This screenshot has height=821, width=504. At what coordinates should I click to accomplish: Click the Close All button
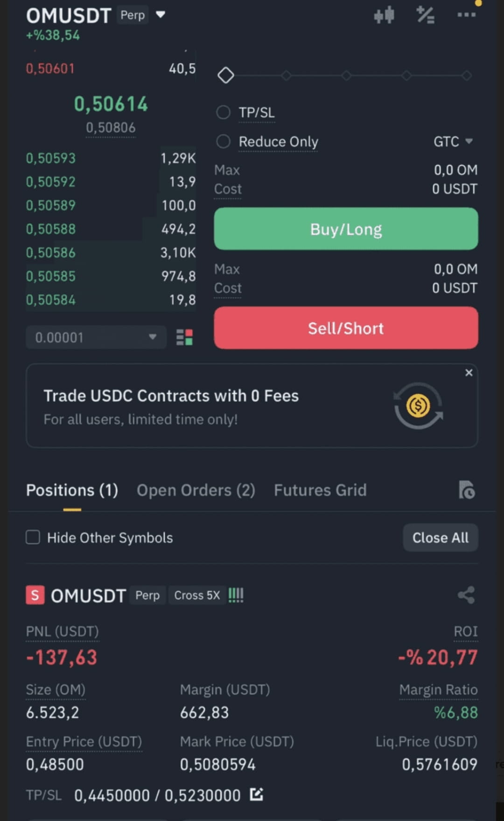point(441,538)
